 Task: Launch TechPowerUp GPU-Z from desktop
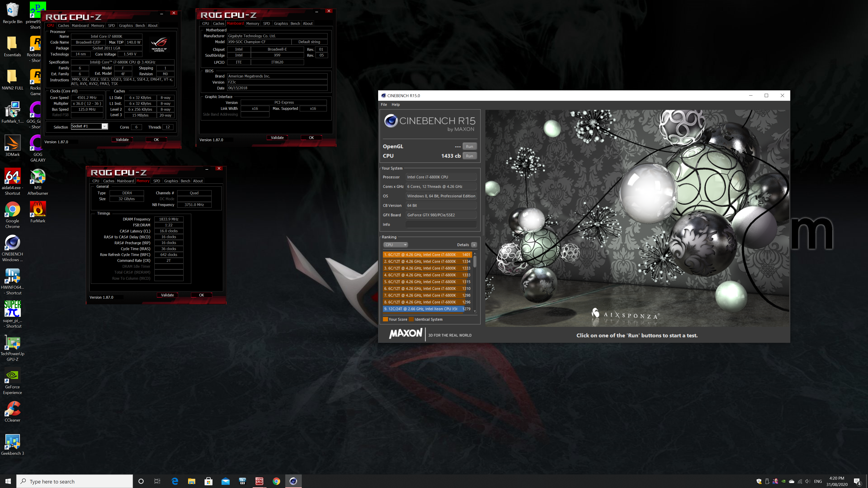tap(12, 348)
